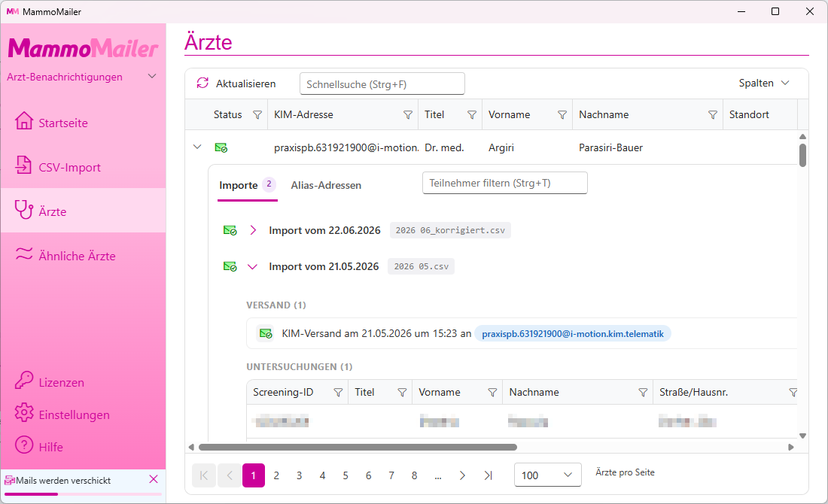This screenshot has width=828, height=504.
Task: Open the Hilfe question mark icon
Action: (24, 445)
